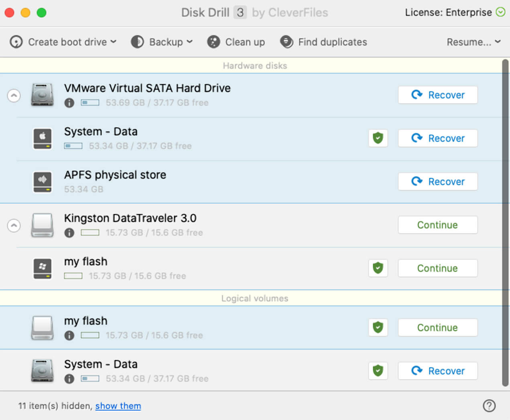Click the VMware hard drive icon
510x420 pixels.
pos(42,95)
